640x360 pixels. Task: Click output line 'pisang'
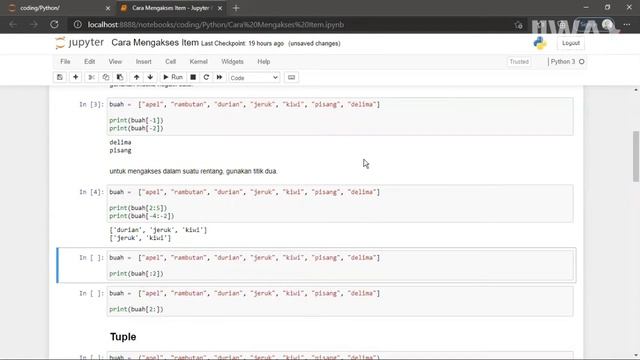[120, 151]
